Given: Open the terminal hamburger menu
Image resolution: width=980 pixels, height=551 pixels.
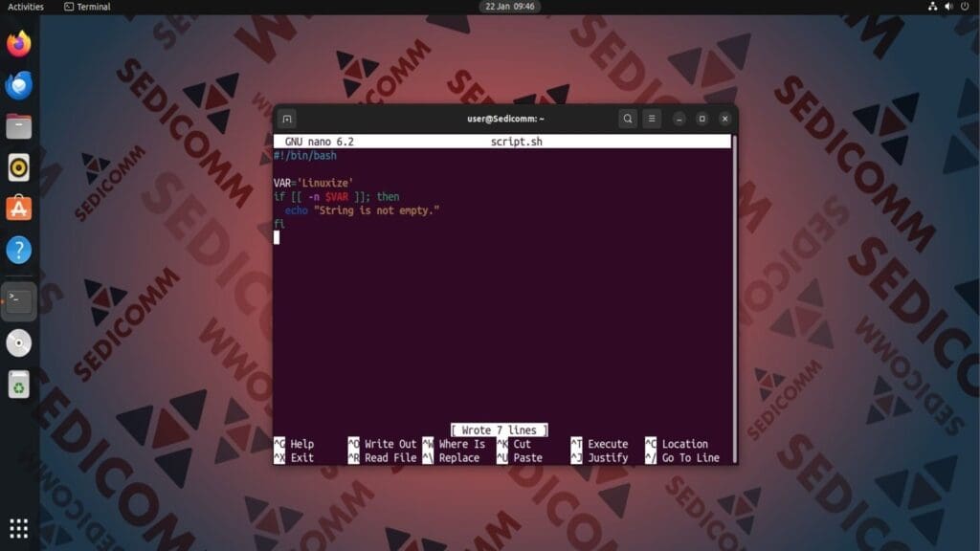Looking at the screenshot, I should tap(652, 119).
